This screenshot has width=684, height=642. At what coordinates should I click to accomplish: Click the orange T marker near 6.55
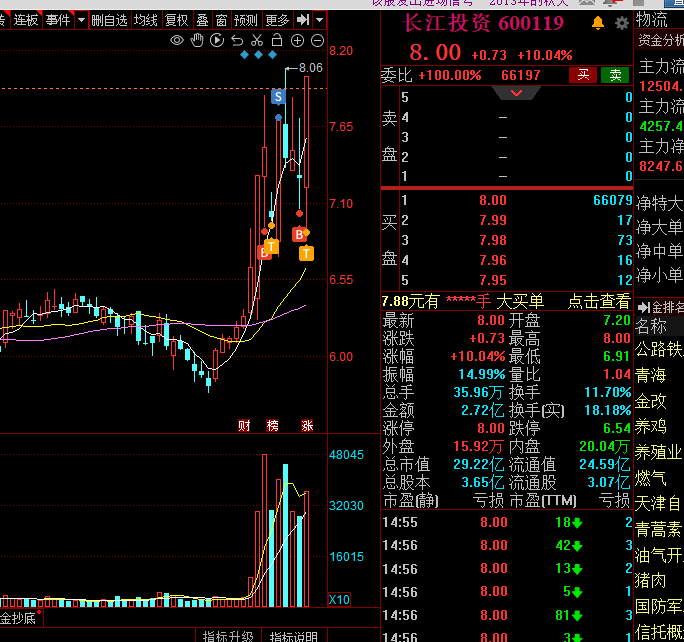306,253
